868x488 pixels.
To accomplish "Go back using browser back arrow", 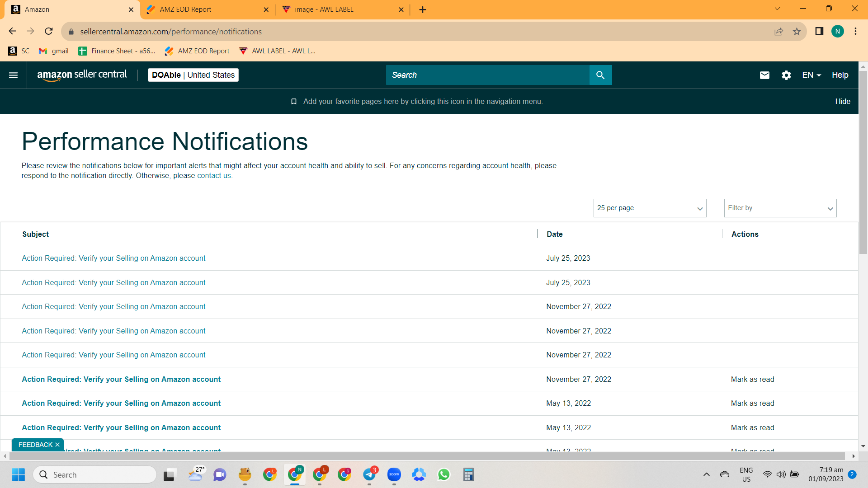I will click(13, 31).
